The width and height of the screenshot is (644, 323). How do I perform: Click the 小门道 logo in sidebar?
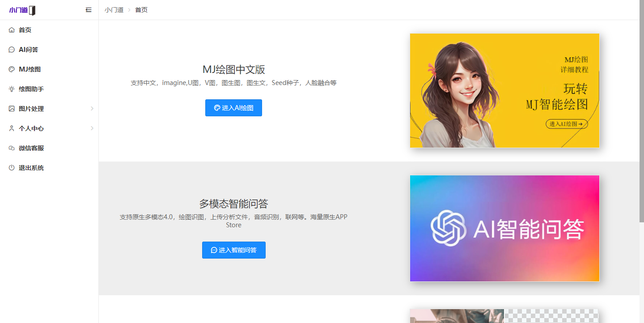(22, 10)
